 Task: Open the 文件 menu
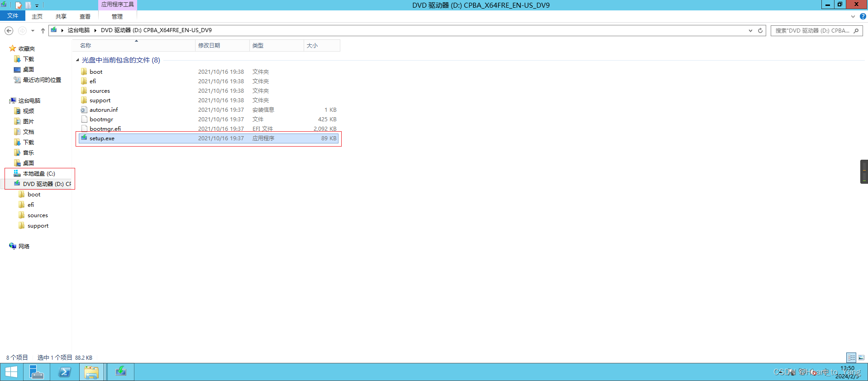13,16
